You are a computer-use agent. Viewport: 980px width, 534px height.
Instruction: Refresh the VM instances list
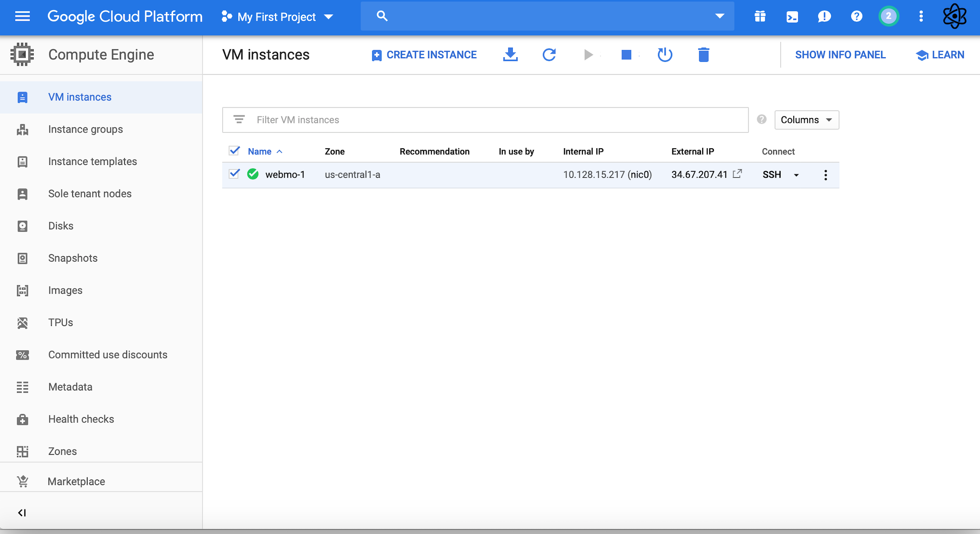[x=549, y=55]
